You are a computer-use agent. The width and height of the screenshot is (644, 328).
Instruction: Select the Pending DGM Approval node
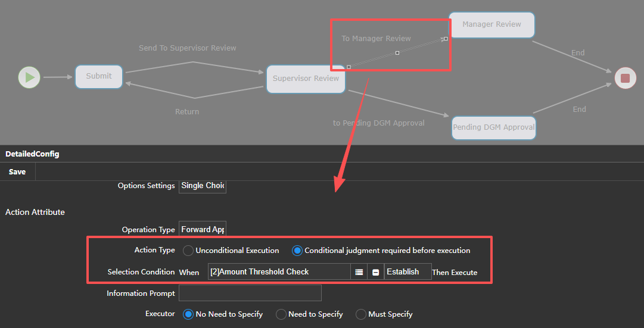point(493,127)
